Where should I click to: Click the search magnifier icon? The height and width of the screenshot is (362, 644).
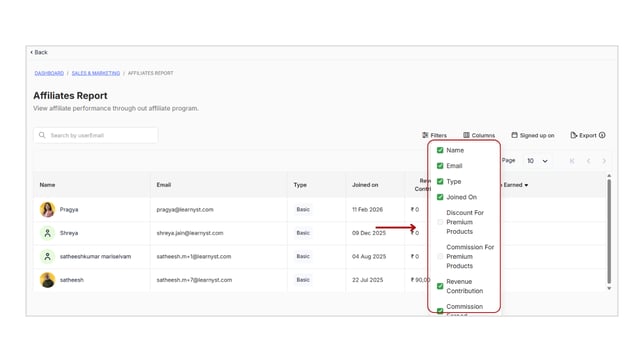click(42, 135)
